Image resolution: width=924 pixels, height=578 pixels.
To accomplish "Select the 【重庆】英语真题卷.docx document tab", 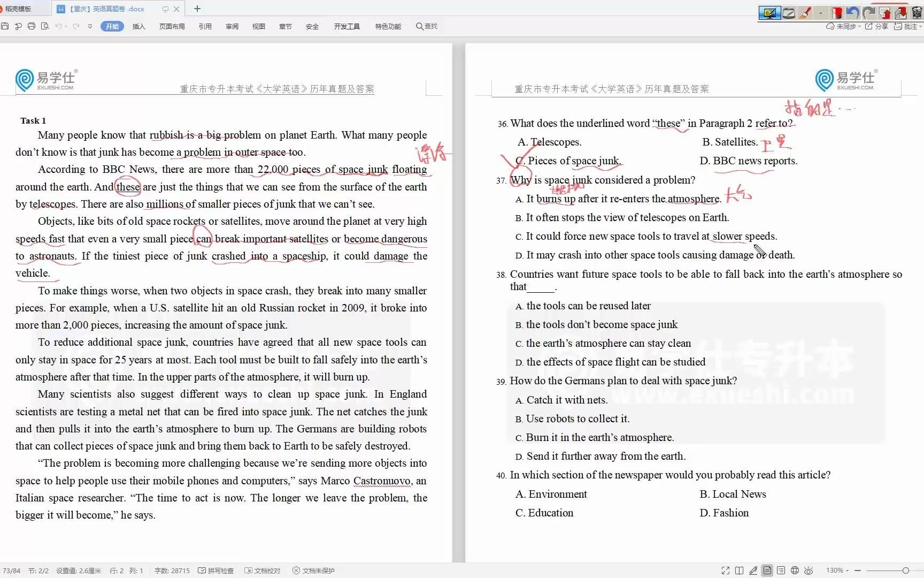I will [107, 9].
